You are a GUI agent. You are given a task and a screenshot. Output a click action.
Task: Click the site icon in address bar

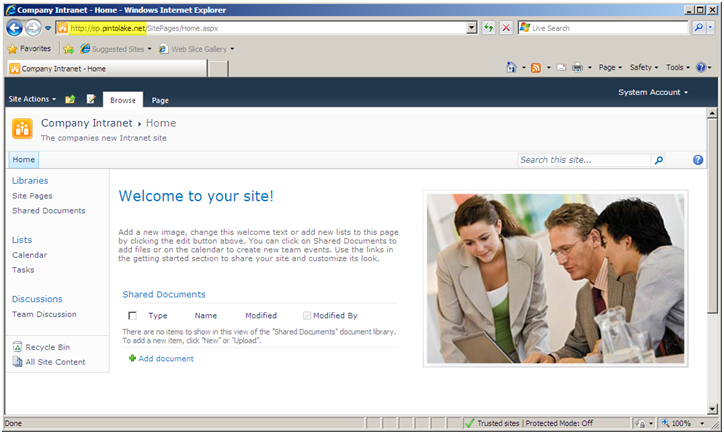[x=62, y=28]
